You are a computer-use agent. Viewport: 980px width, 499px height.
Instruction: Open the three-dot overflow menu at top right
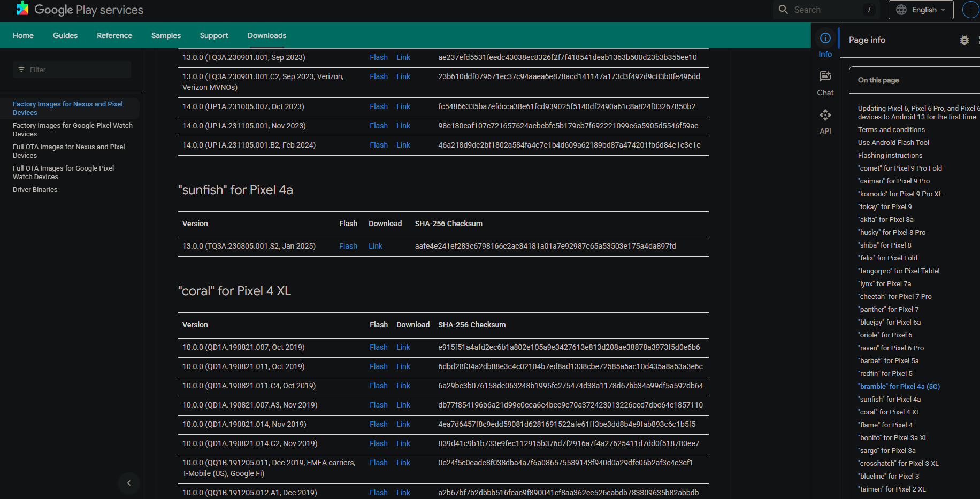click(x=970, y=10)
